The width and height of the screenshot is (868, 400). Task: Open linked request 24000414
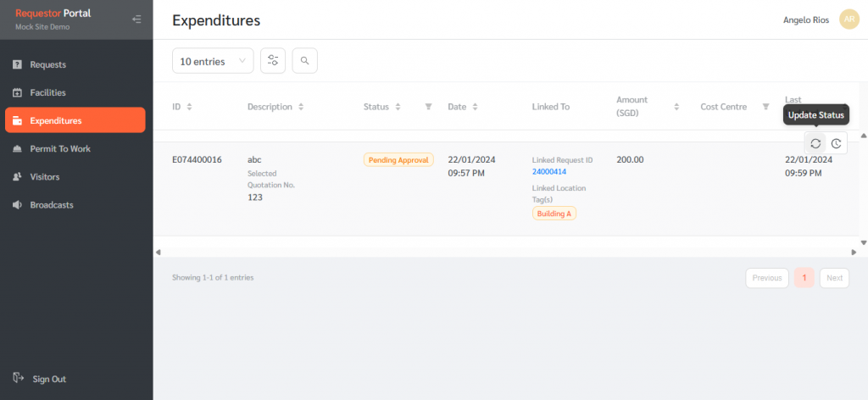pyautogui.click(x=548, y=171)
